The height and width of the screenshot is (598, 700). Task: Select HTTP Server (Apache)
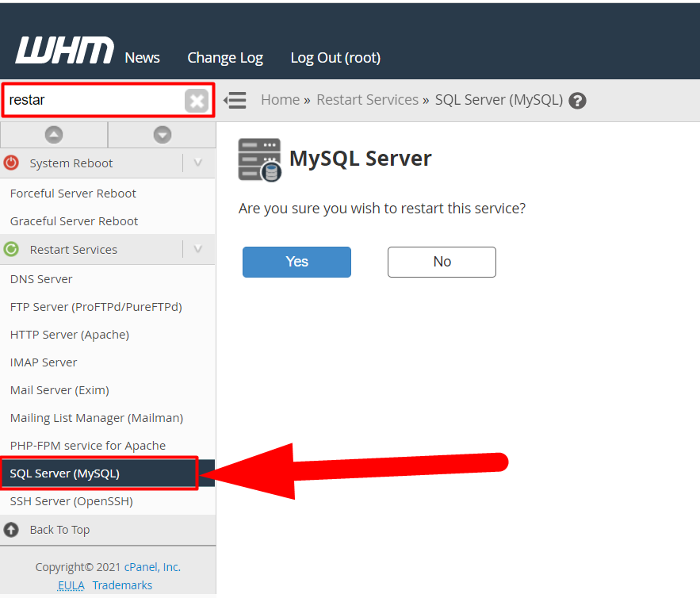(x=70, y=335)
